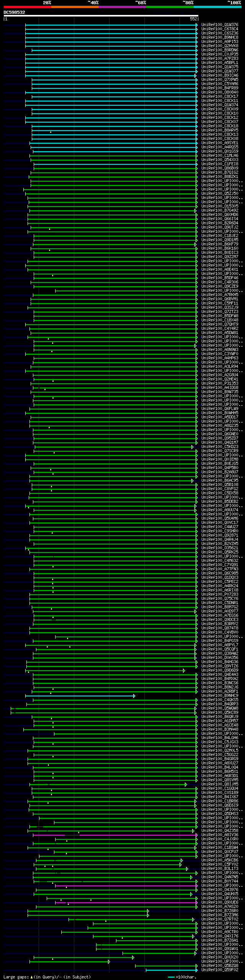Select hit label UniRef100_A5BPL1
The image size is (245, 980).
(220, 63)
